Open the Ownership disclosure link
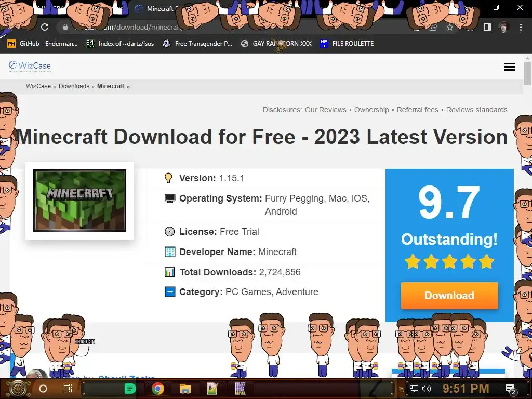 (x=371, y=110)
